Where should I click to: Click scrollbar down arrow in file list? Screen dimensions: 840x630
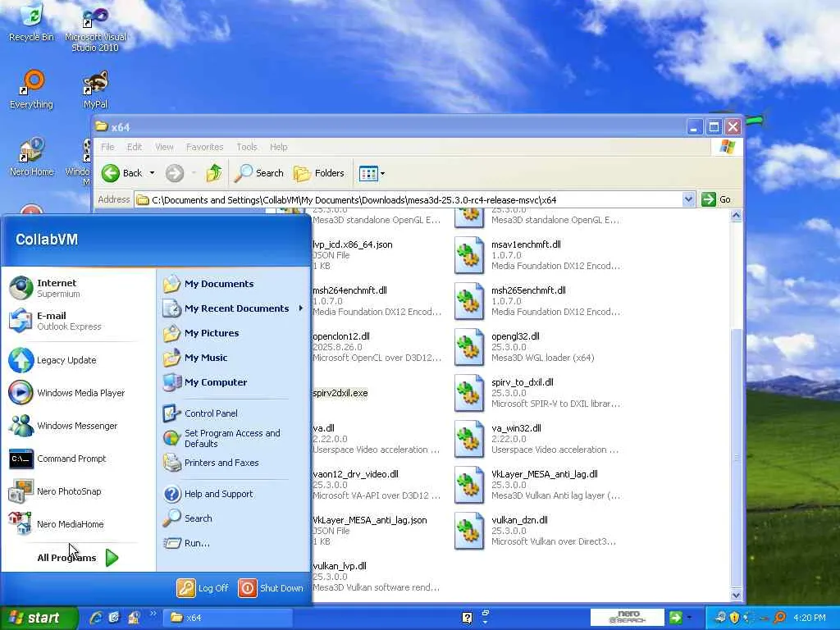pos(736,596)
